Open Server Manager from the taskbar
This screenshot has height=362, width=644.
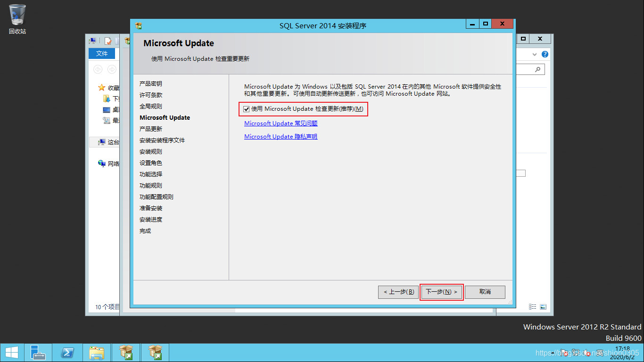(38, 353)
